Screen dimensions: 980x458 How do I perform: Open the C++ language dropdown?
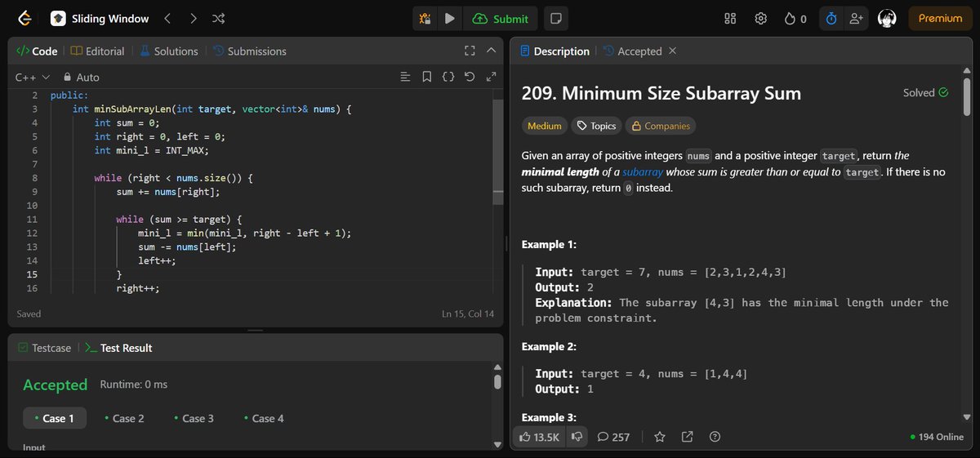tap(33, 77)
